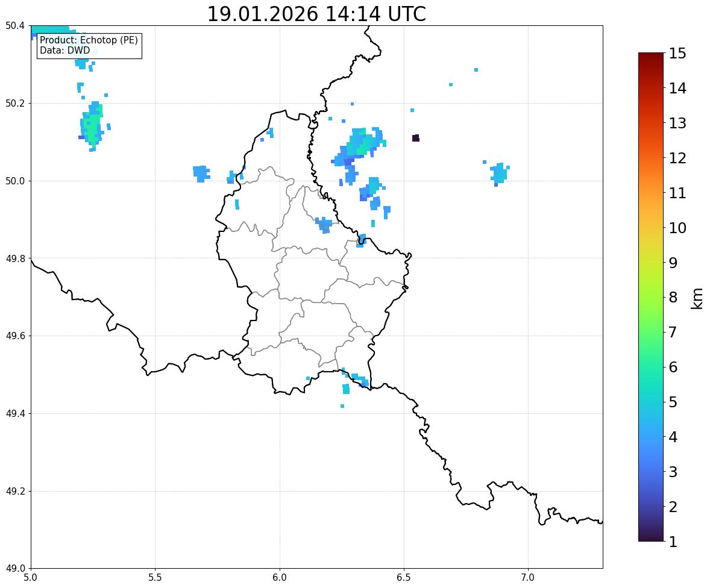Click the colorbar tick label '7'
Viewport: 710px width, 588px height.
pos(673,332)
